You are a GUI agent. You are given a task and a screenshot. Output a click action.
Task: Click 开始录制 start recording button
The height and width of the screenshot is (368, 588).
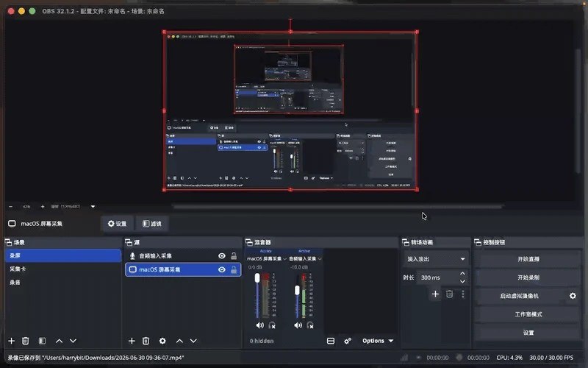tap(528, 277)
